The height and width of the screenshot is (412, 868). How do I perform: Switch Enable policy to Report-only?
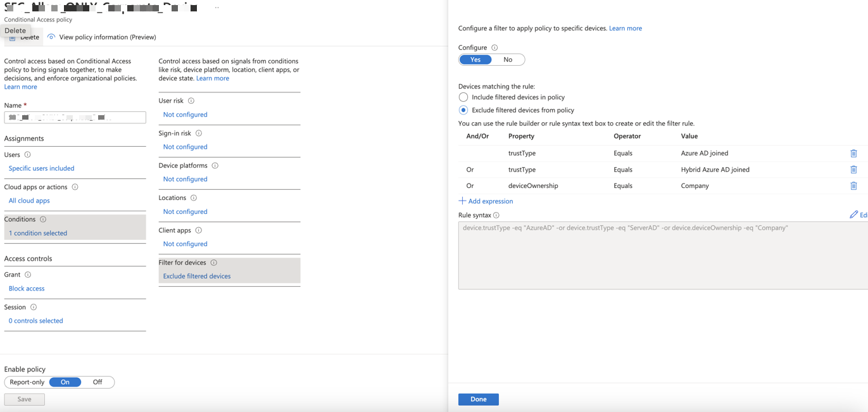[27, 382]
